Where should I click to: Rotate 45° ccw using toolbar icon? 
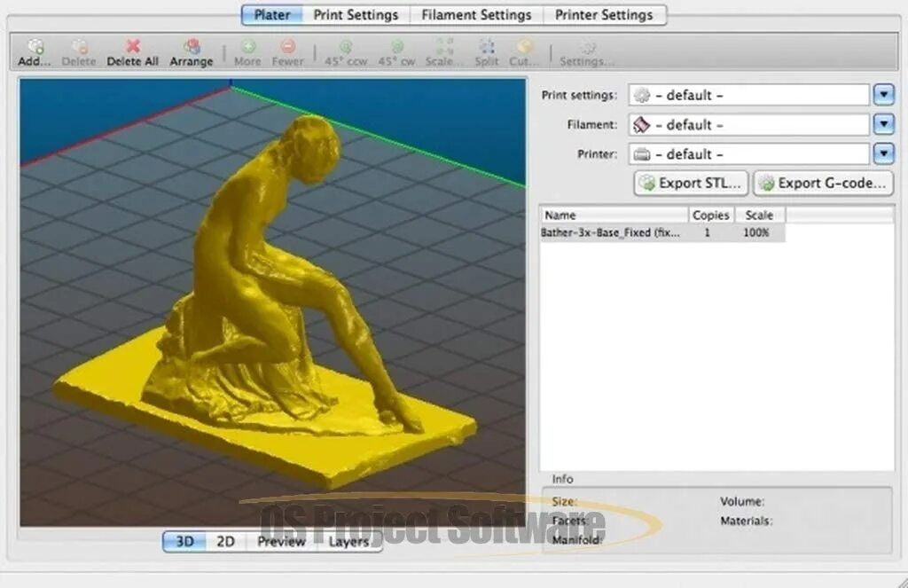pos(346,46)
